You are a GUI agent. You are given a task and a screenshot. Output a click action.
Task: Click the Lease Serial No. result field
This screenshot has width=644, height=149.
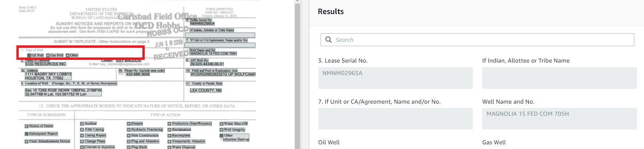(x=395, y=78)
